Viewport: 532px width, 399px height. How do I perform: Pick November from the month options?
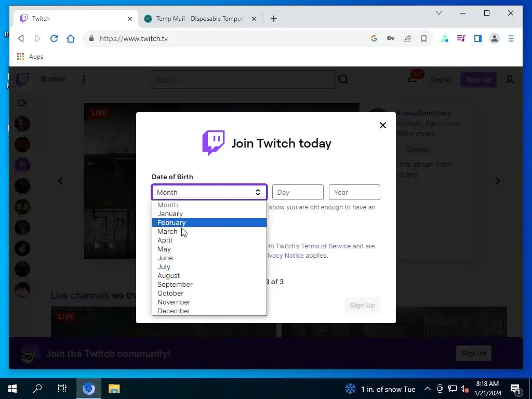point(209,302)
